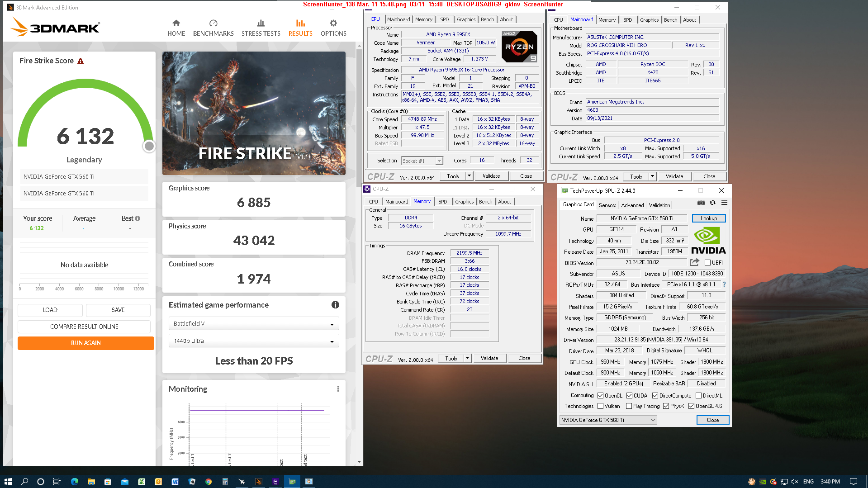The height and width of the screenshot is (488, 868).
Task: Toggle the OpenGL 4.6 checkbox
Action: click(691, 406)
